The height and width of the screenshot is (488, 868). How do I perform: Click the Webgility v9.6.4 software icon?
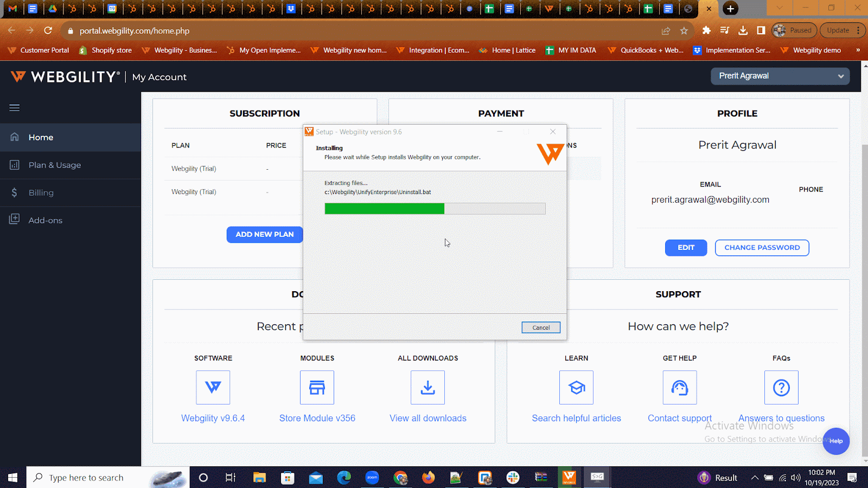click(x=213, y=387)
